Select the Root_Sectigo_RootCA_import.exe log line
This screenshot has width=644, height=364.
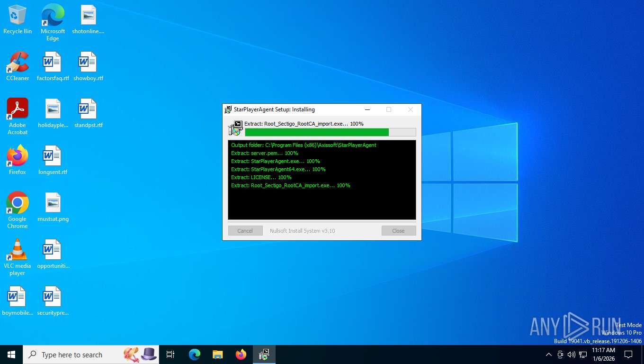pos(291,185)
